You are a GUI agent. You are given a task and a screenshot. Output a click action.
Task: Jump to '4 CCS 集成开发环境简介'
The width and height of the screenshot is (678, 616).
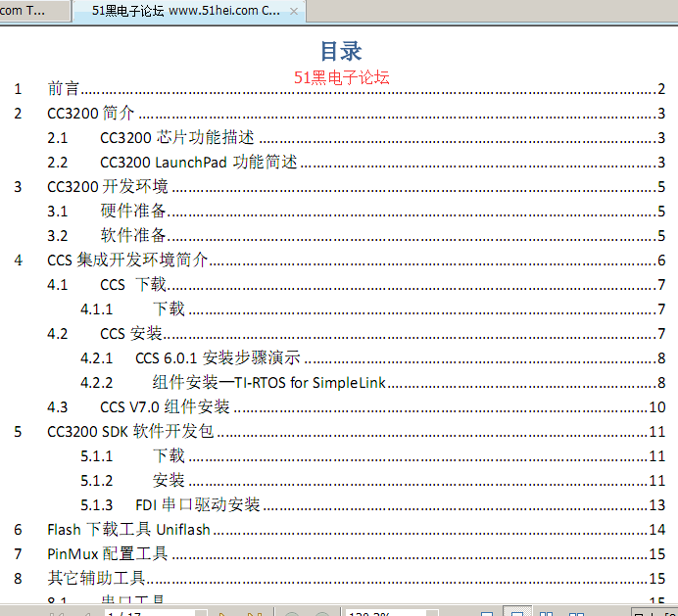[339, 261]
